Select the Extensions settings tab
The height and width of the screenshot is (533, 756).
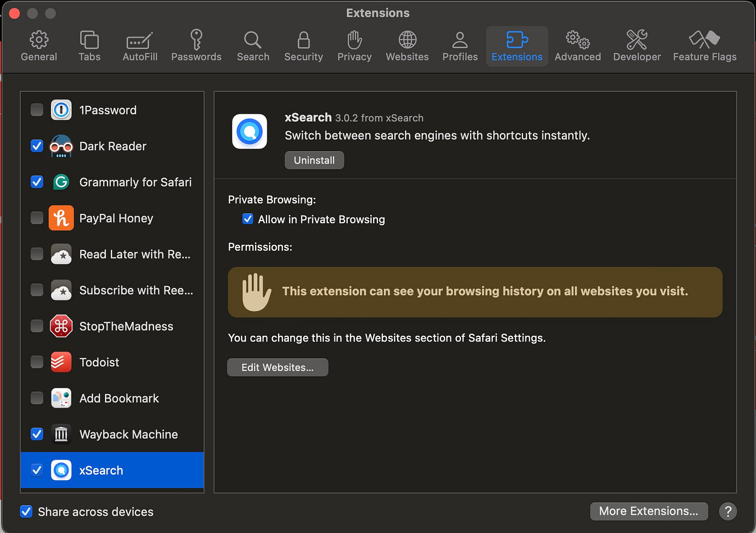517,46
